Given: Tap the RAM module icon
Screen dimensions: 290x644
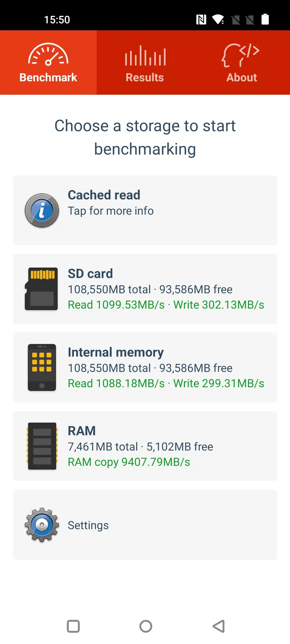Looking at the screenshot, I should 42,446.
